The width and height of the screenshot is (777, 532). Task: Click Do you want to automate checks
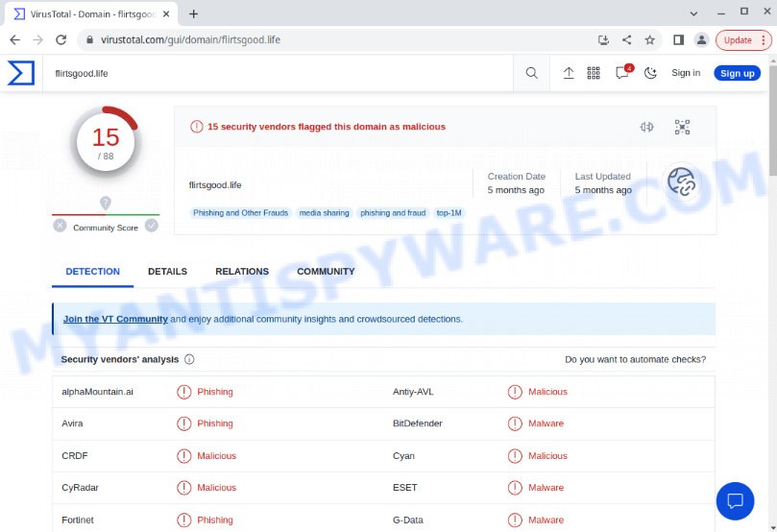tap(635, 359)
